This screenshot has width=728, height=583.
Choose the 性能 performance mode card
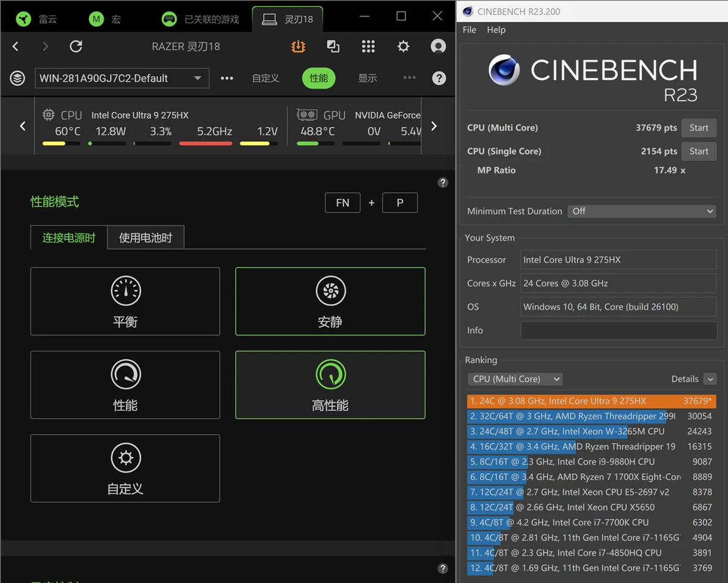point(125,385)
